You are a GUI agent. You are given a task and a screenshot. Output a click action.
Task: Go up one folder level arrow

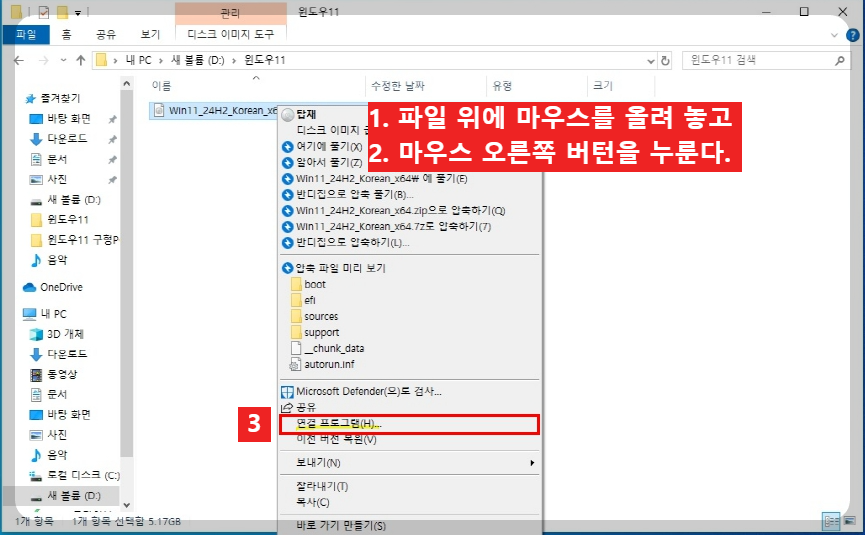pyautogui.click(x=81, y=60)
